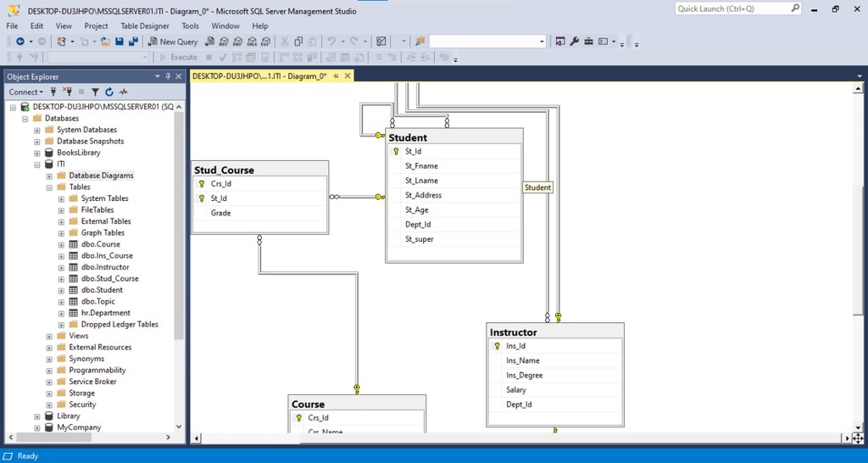Expand the Views folder node

49,336
